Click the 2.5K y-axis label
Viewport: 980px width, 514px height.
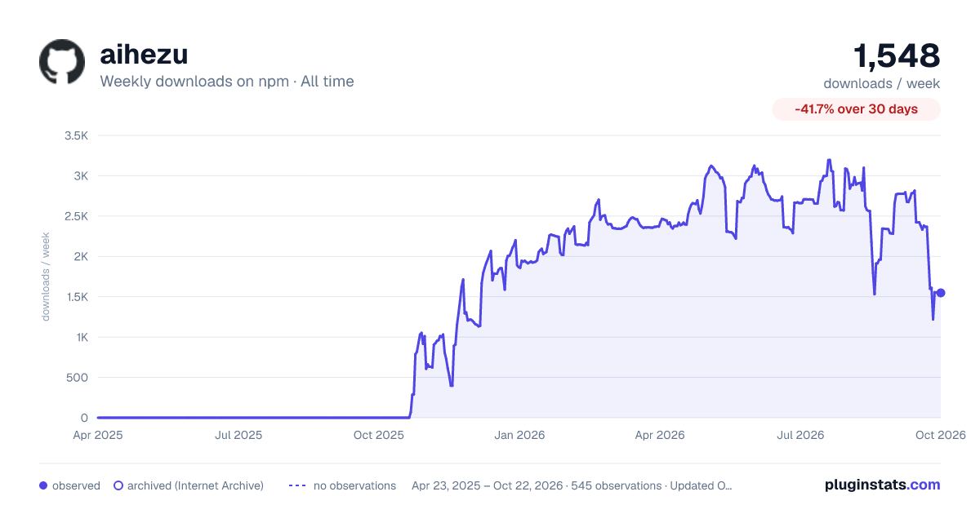click(76, 216)
